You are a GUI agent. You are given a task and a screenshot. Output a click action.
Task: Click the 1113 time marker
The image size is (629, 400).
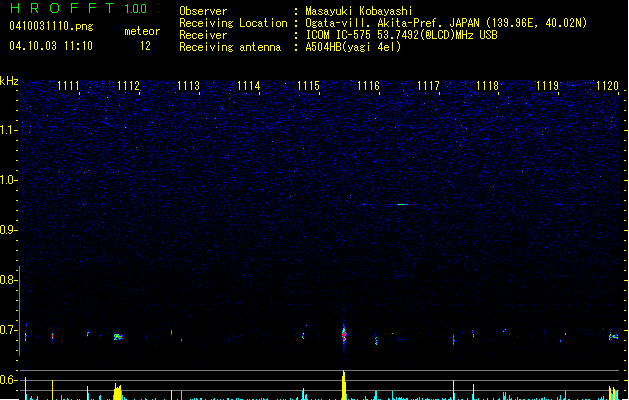188,86
